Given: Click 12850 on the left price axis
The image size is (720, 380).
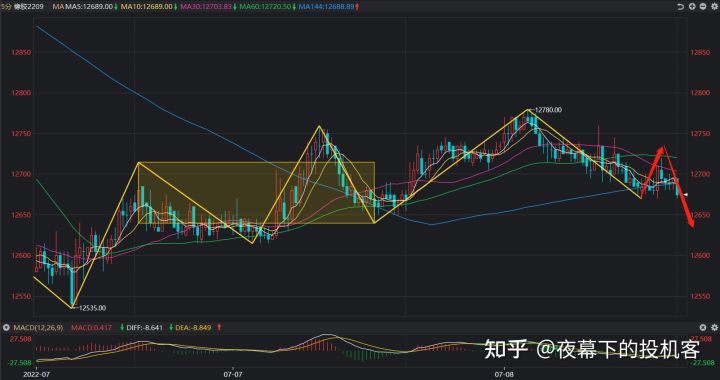Looking at the screenshot, I should [x=22, y=52].
